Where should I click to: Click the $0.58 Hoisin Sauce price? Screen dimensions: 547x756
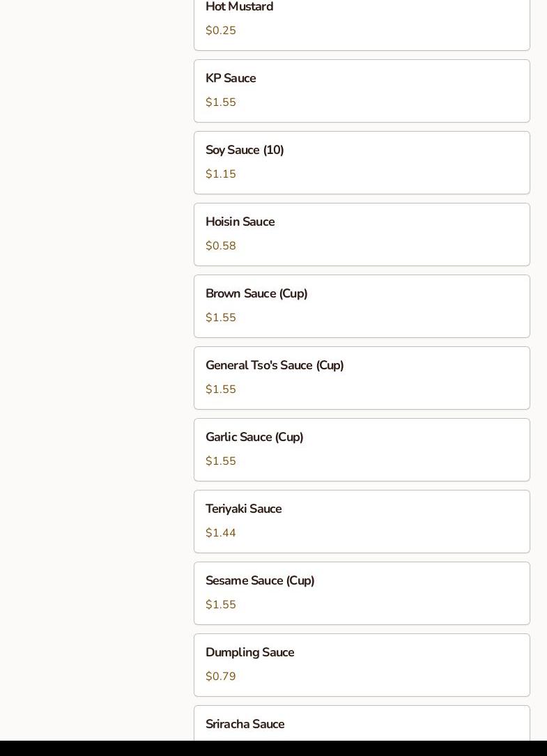coord(221,246)
